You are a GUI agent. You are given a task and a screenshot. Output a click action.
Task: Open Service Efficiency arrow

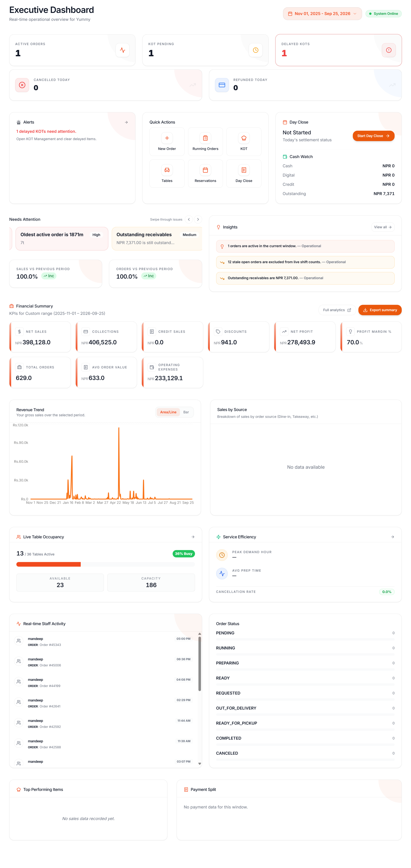393,537
